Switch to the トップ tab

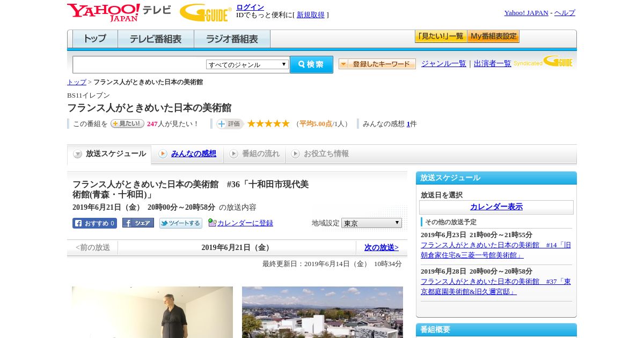[95, 39]
